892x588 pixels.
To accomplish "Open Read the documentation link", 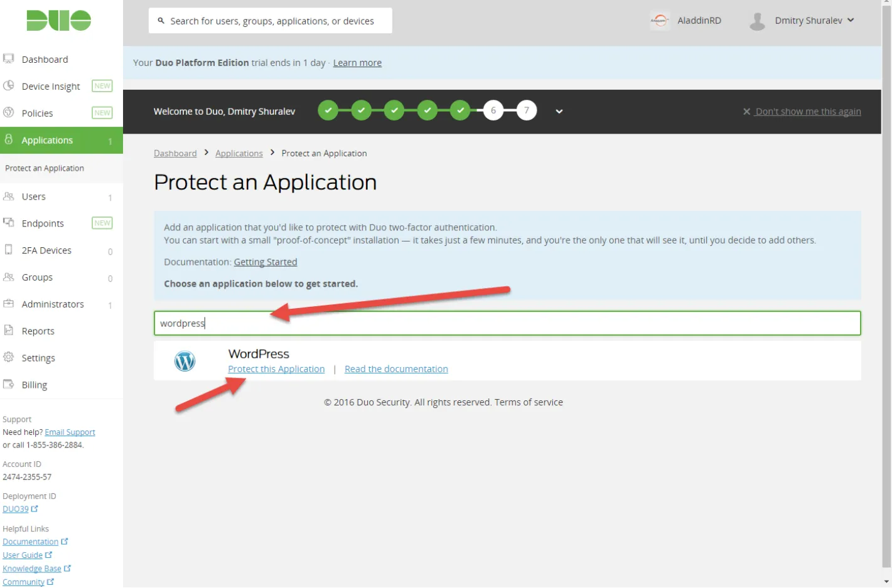I will click(396, 369).
